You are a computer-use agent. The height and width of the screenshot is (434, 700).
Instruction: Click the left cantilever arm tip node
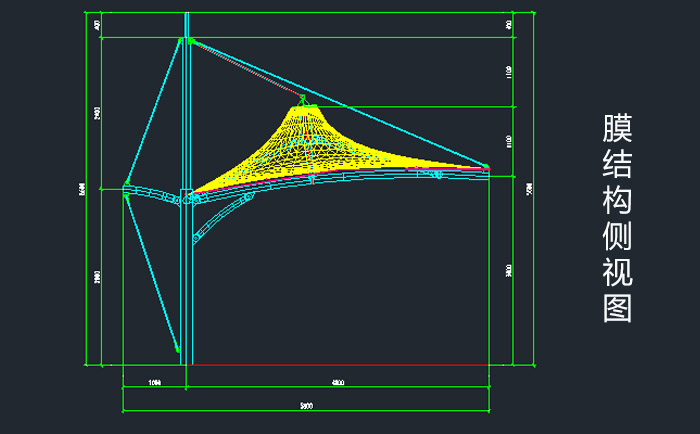[125, 187]
